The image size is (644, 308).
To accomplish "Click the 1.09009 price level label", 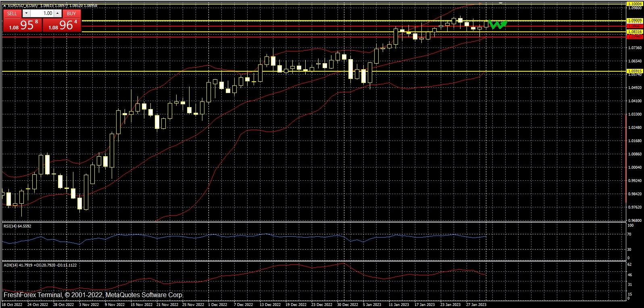I will tap(635, 21).
